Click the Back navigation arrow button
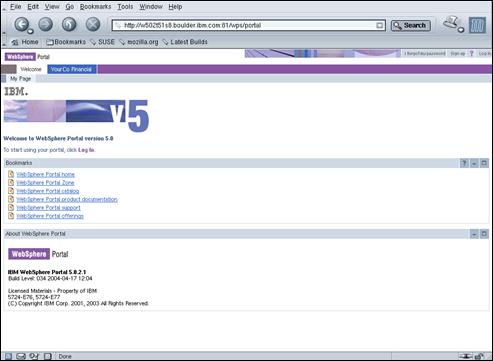493x361 pixels. (x=21, y=24)
